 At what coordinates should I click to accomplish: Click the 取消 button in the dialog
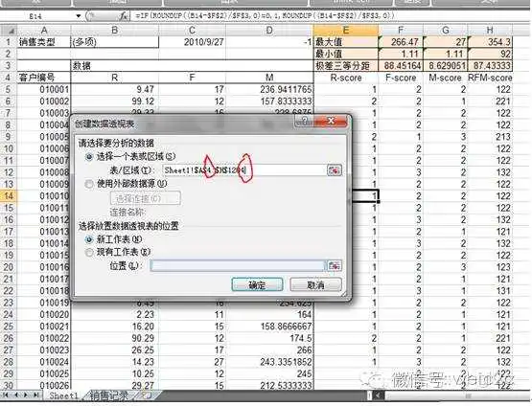[x=316, y=284]
